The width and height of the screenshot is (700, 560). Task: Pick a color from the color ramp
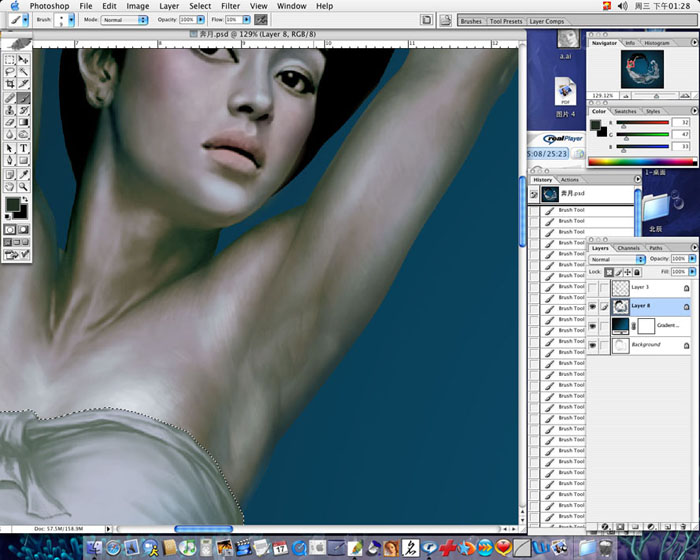(642, 162)
